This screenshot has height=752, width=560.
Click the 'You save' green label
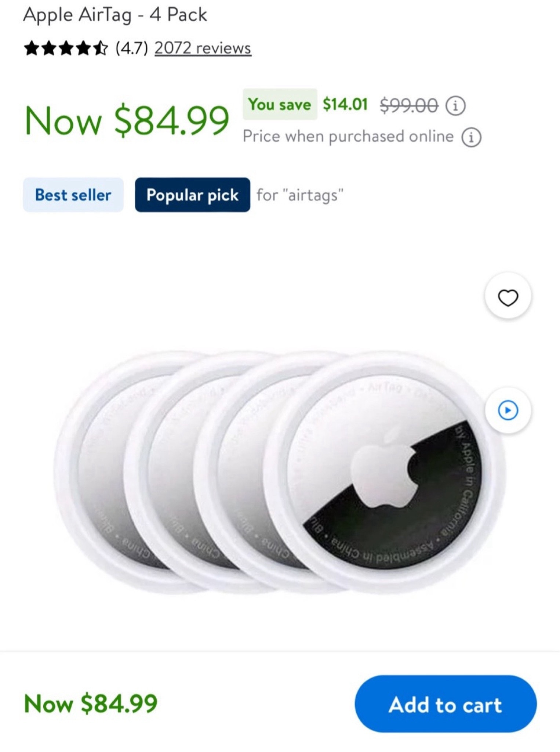click(280, 104)
